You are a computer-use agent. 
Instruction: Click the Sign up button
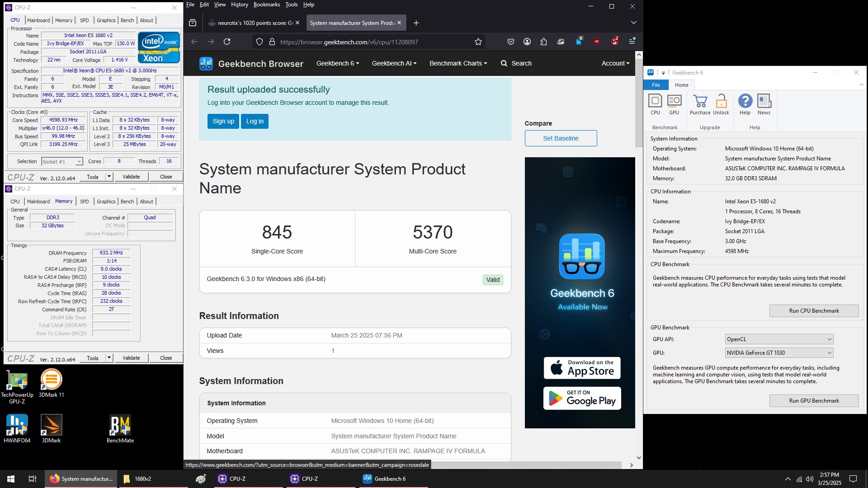(x=223, y=121)
